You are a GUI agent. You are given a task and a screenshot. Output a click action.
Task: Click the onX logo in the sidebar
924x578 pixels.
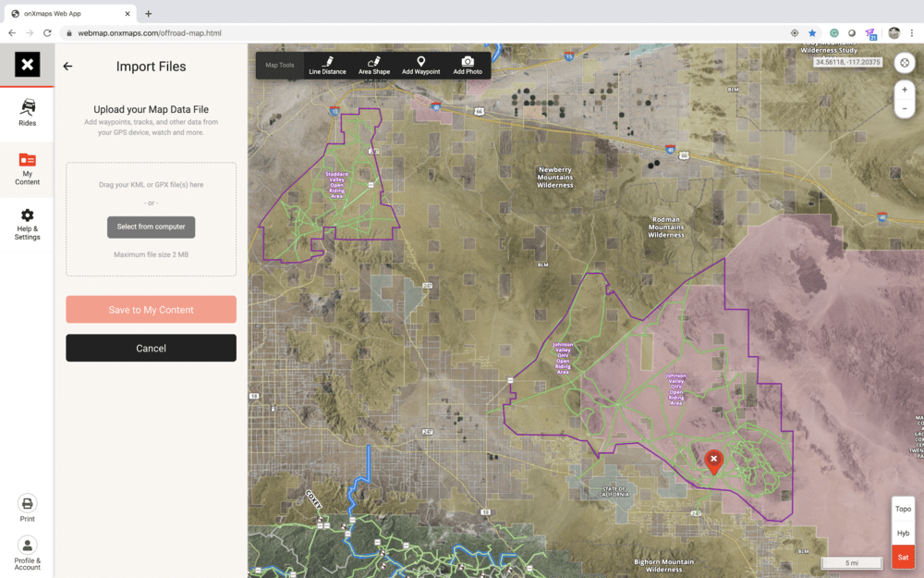[27, 65]
